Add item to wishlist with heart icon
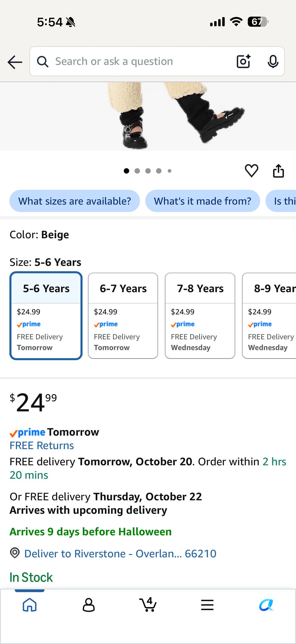The width and height of the screenshot is (296, 644). [x=251, y=171]
